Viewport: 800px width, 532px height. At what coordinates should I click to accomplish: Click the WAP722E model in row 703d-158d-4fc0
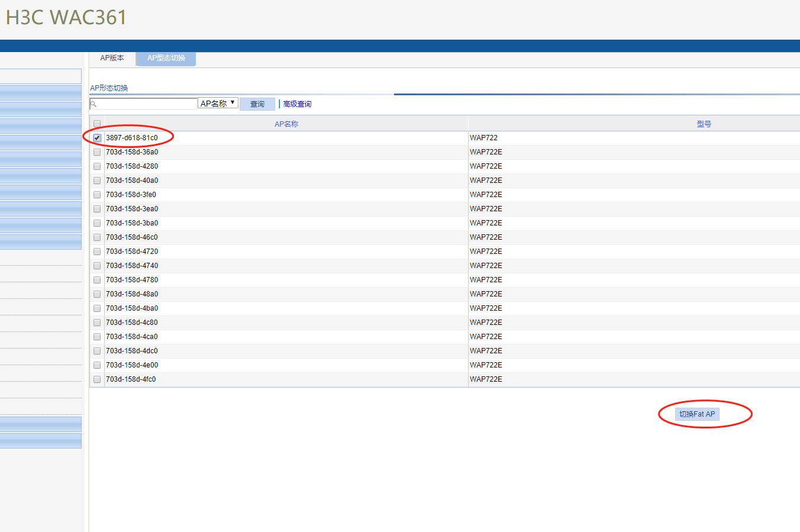(x=486, y=379)
